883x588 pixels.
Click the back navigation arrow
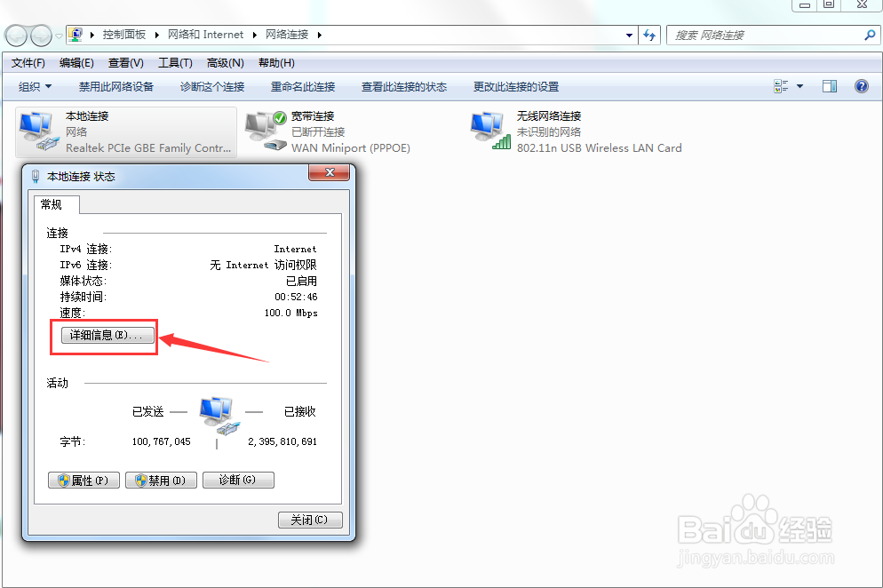pos(15,34)
